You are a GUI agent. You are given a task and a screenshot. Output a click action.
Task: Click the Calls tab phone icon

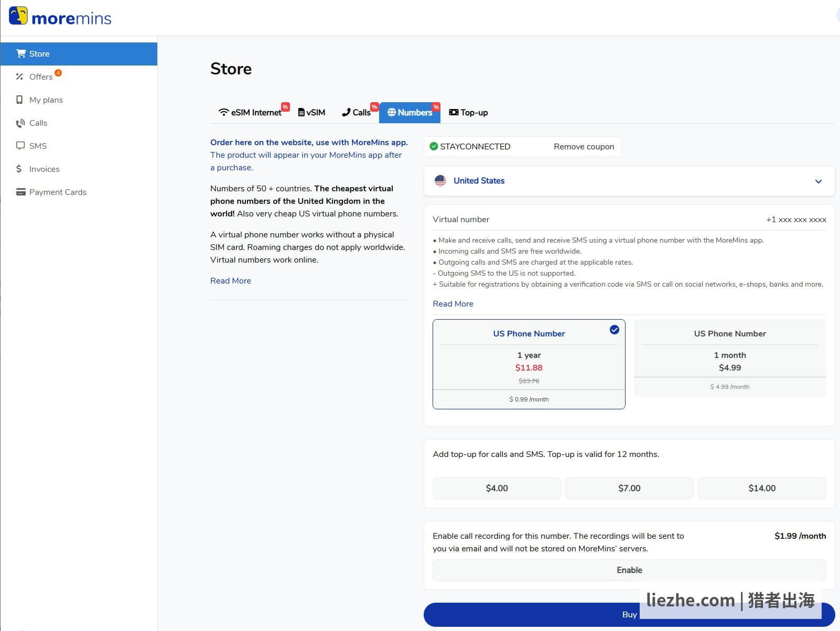coord(346,112)
